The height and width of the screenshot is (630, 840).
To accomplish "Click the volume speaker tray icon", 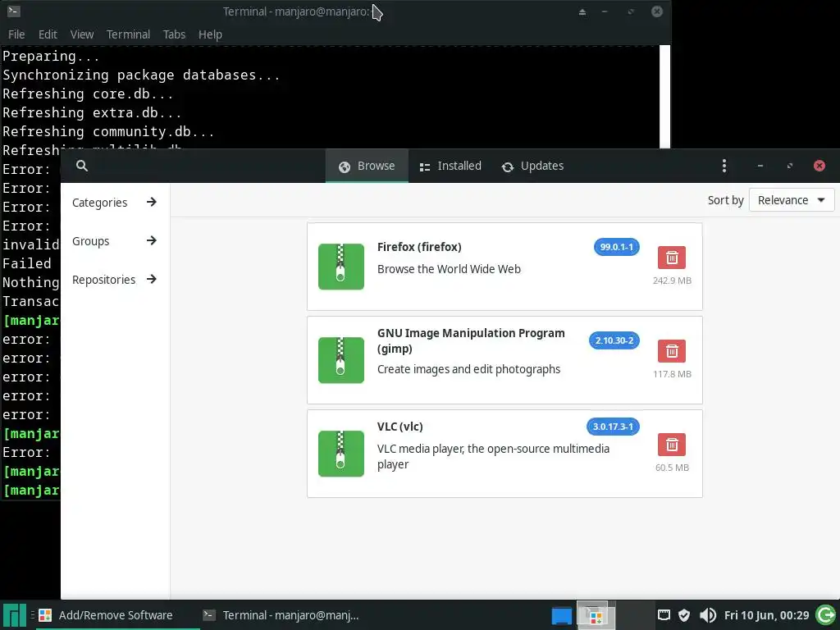I will 708,615.
